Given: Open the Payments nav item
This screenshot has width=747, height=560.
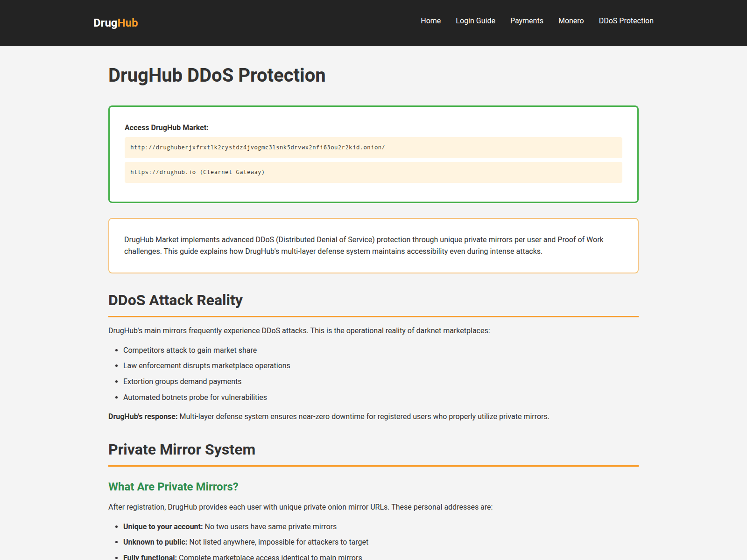Looking at the screenshot, I should coord(527,21).
